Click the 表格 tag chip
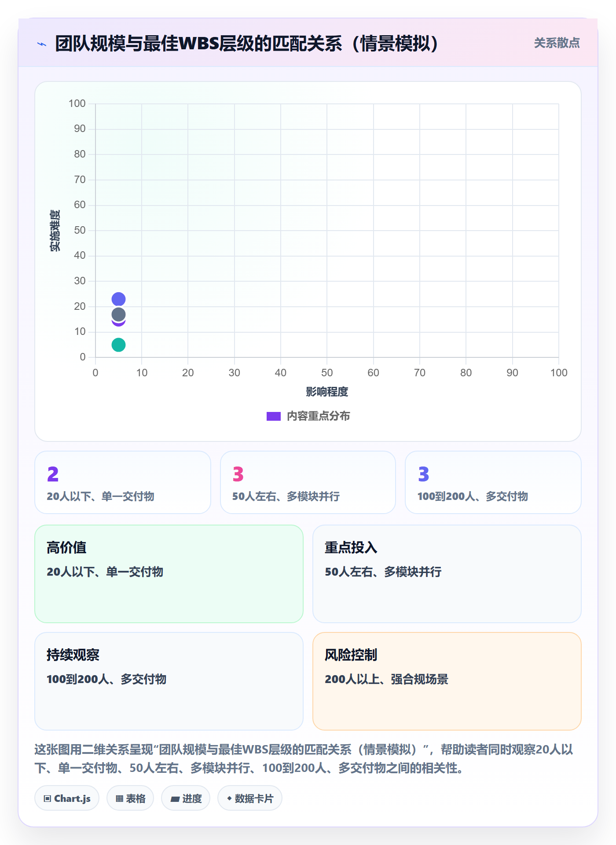Screen dimensions: 616x845 click(x=130, y=798)
